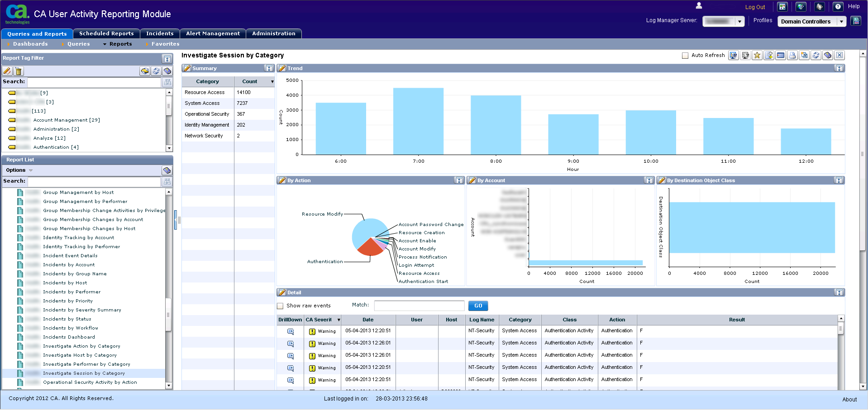Click the drilldown icon in first detail row
The image size is (868, 410).
(291, 331)
